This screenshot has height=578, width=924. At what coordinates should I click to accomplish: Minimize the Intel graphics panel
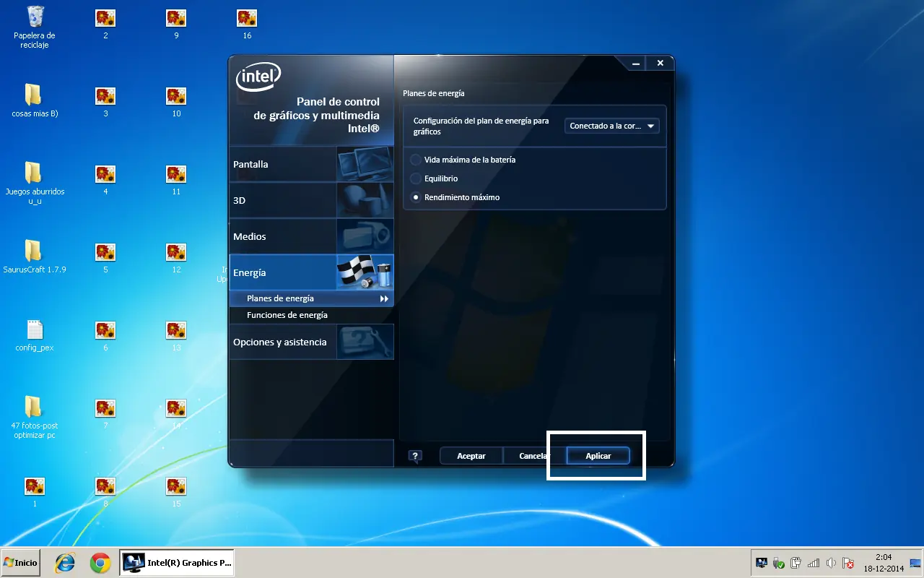pos(636,64)
